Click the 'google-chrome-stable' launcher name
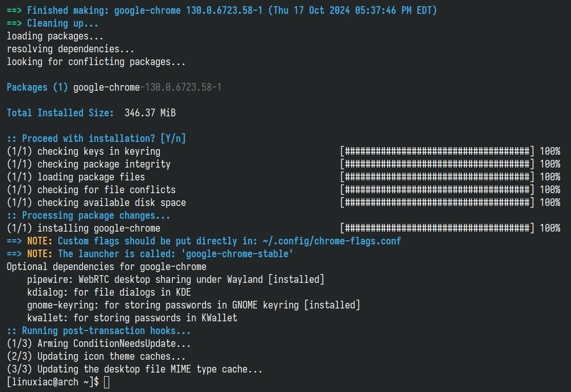571x392 pixels. [x=237, y=254]
